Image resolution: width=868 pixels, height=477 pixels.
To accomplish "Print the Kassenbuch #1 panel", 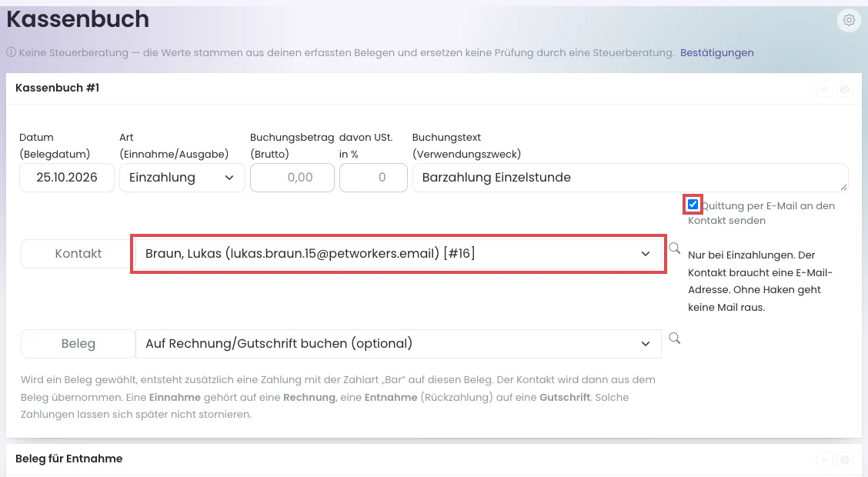I will coord(845,89).
